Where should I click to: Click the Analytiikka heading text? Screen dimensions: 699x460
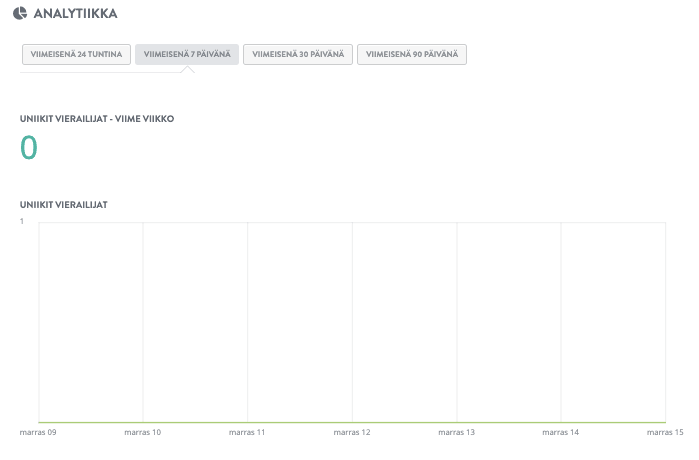(76, 13)
